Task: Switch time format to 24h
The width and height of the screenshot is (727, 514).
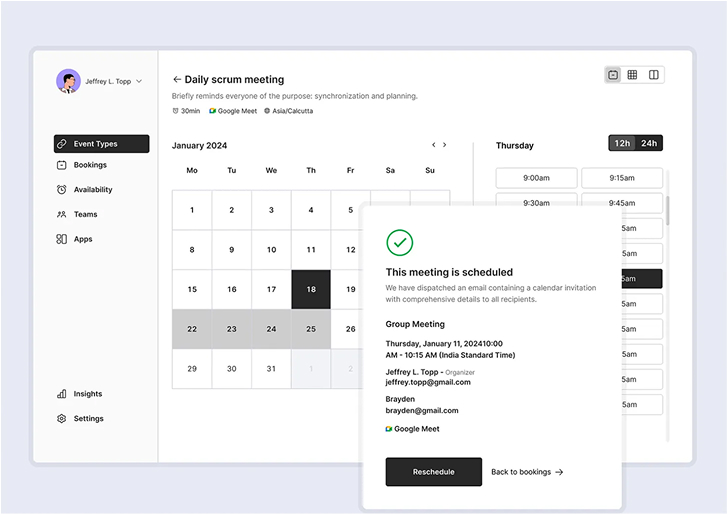Action: [x=649, y=143]
